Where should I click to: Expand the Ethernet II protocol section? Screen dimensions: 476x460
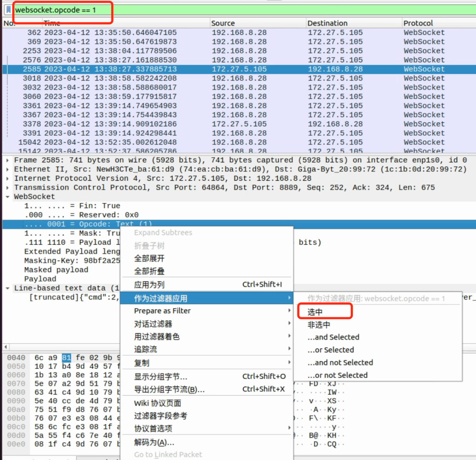point(7,169)
